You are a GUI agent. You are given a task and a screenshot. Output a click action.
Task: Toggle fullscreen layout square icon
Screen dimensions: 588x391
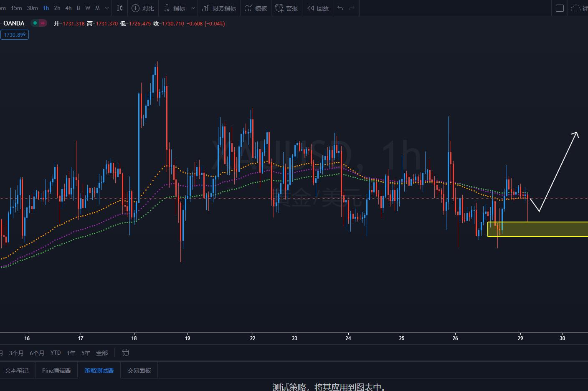pos(560,8)
